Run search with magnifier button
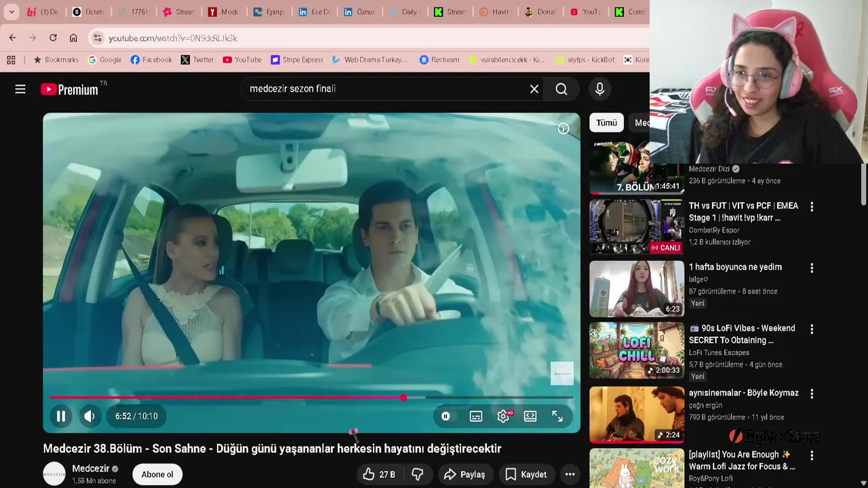868x488 pixels. click(561, 89)
